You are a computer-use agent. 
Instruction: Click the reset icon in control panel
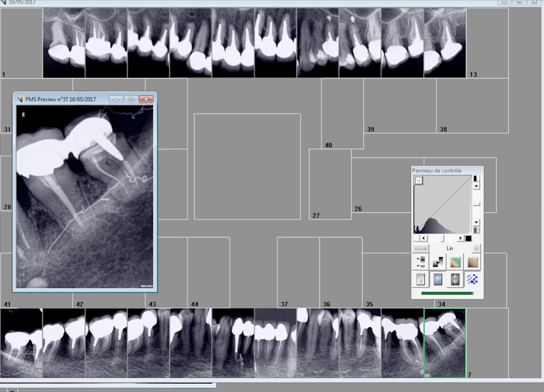point(421,280)
